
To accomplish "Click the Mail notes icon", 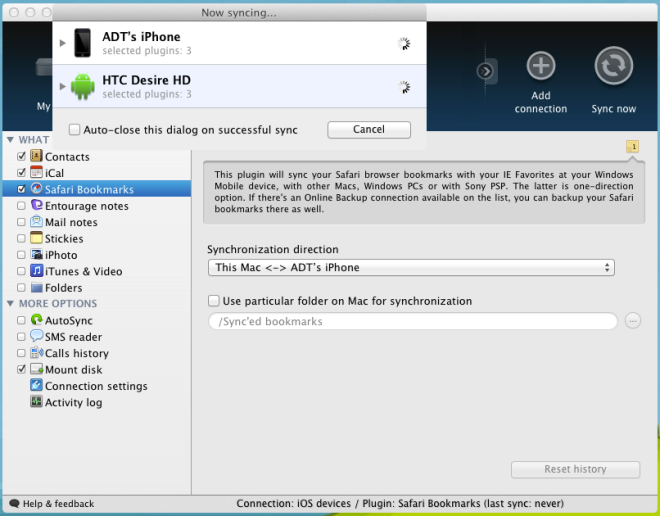I will 36,221.
